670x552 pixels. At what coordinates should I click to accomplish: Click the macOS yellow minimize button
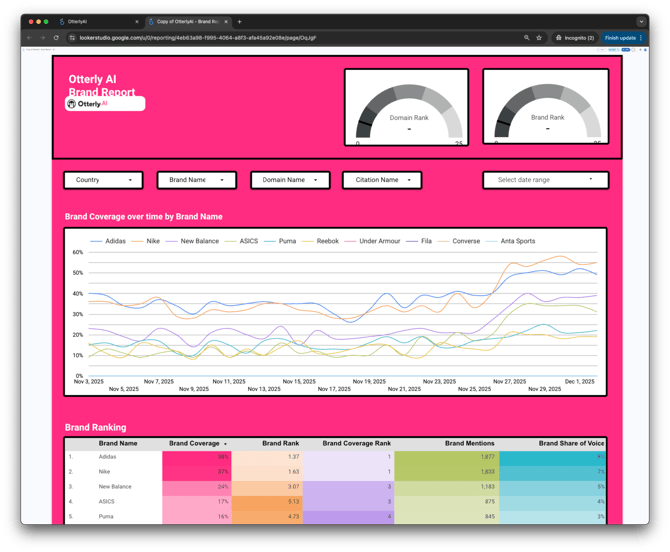point(38,21)
